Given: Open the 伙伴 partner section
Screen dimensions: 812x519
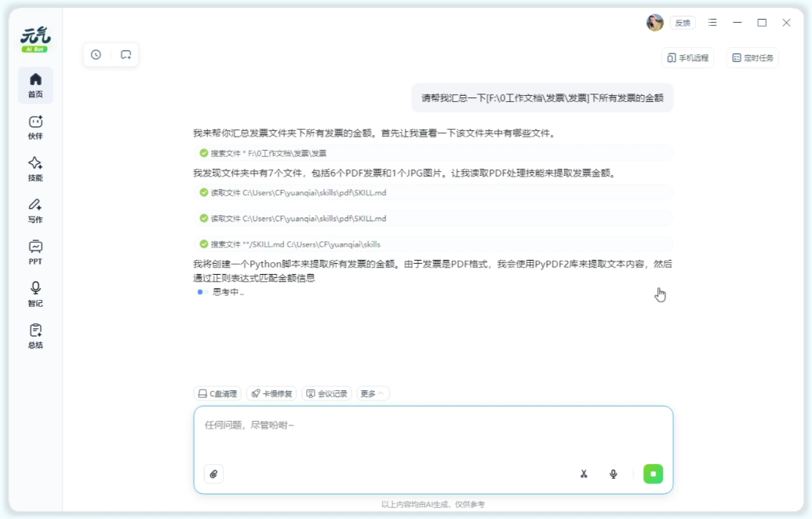Looking at the screenshot, I should [35, 127].
